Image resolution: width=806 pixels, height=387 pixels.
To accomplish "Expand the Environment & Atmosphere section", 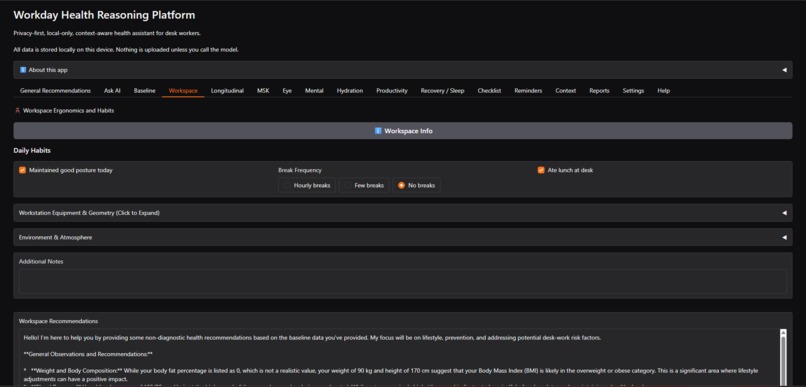I will coord(402,237).
